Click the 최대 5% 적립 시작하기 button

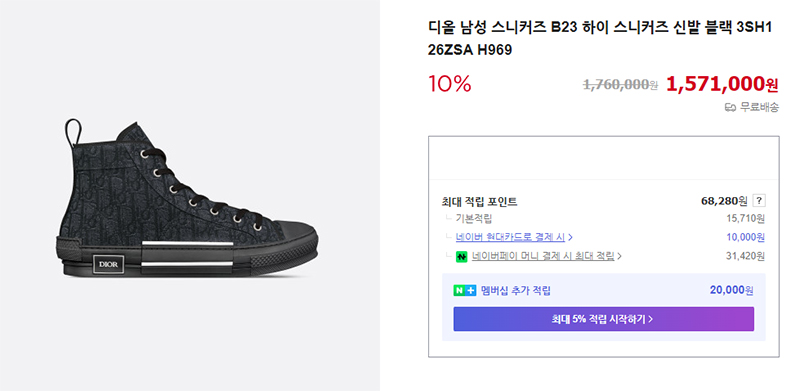pyautogui.click(x=604, y=319)
